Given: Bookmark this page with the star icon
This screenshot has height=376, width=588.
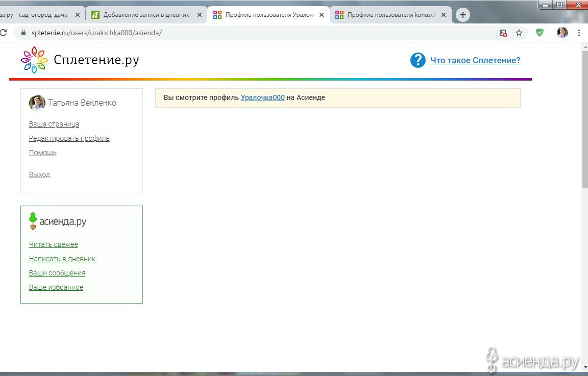Looking at the screenshot, I should 519,33.
